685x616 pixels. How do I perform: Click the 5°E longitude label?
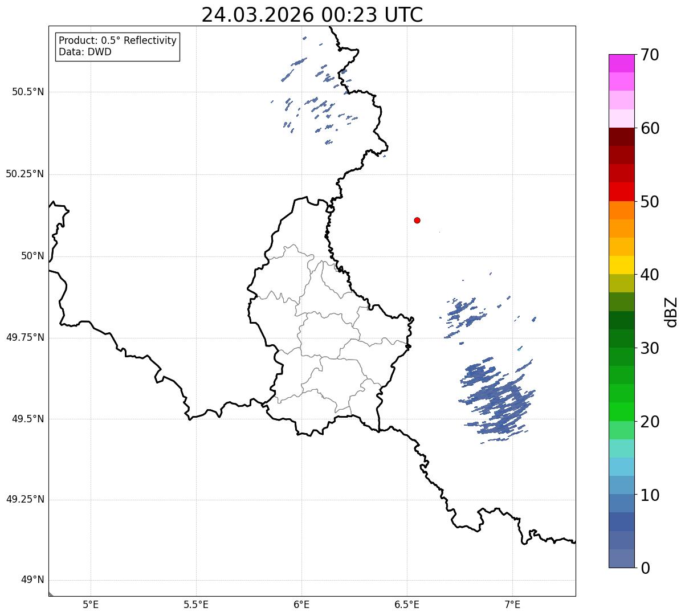tap(91, 605)
